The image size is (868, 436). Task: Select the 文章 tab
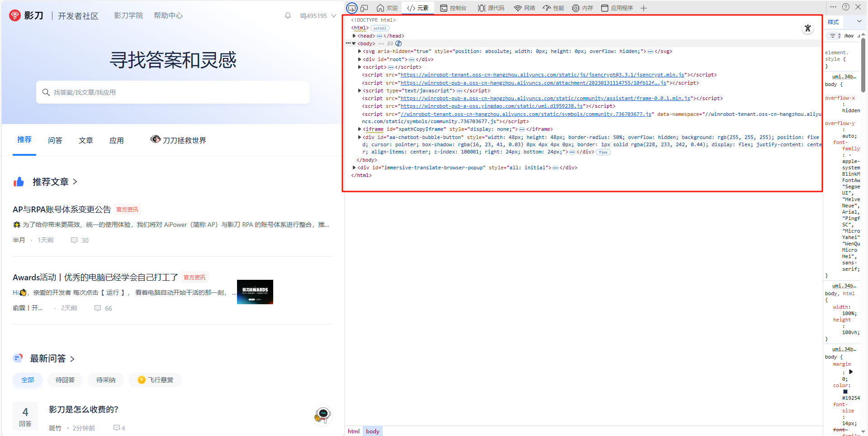[86, 140]
